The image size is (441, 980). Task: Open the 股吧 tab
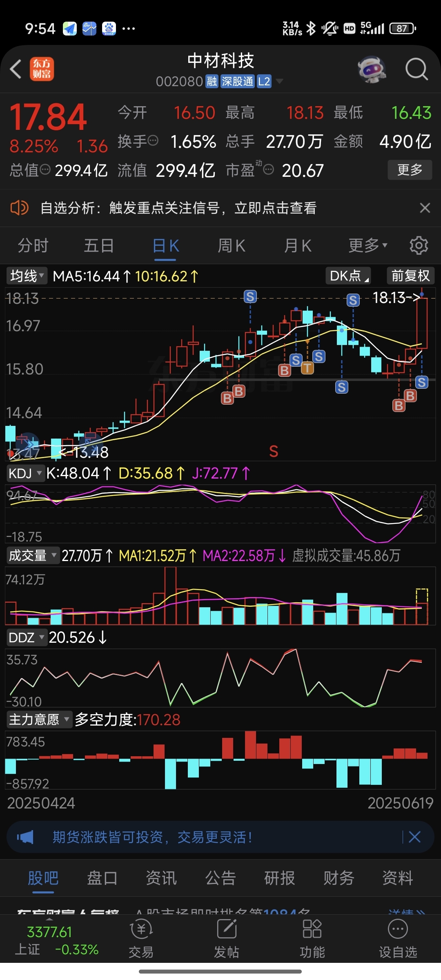coord(43,878)
